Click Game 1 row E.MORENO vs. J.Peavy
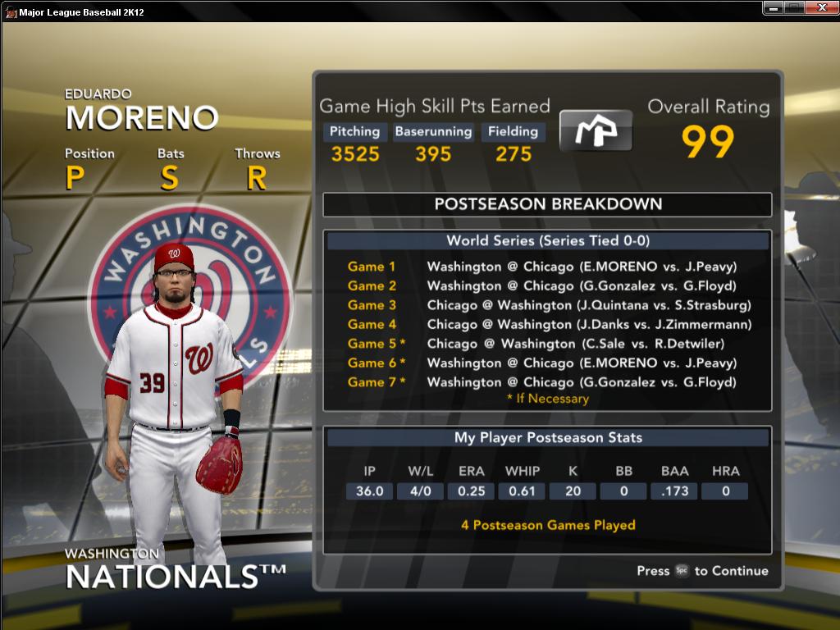Image resolution: width=840 pixels, height=630 pixels. coord(542,267)
